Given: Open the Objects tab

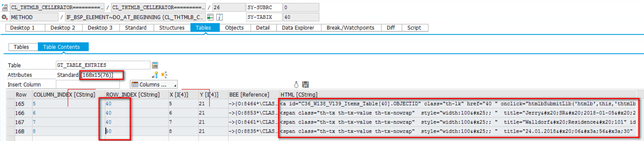Looking at the screenshot, I should pyautogui.click(x=234, y=28).
